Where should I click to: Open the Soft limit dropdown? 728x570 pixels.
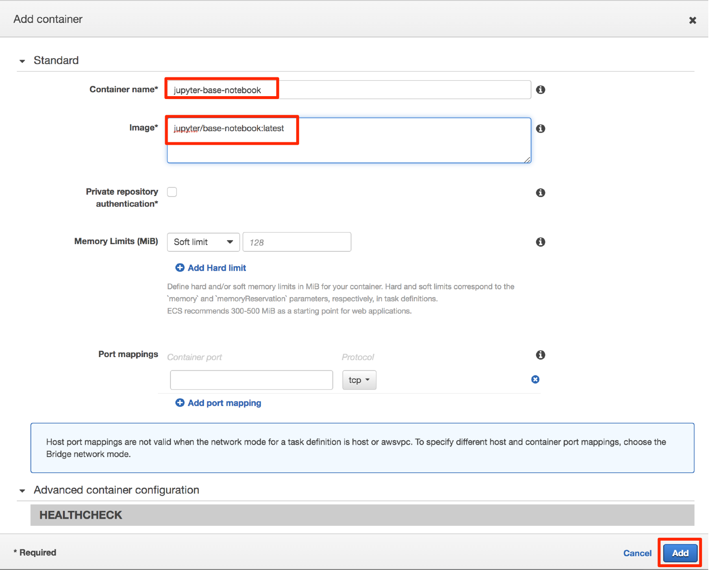point(203,242)
